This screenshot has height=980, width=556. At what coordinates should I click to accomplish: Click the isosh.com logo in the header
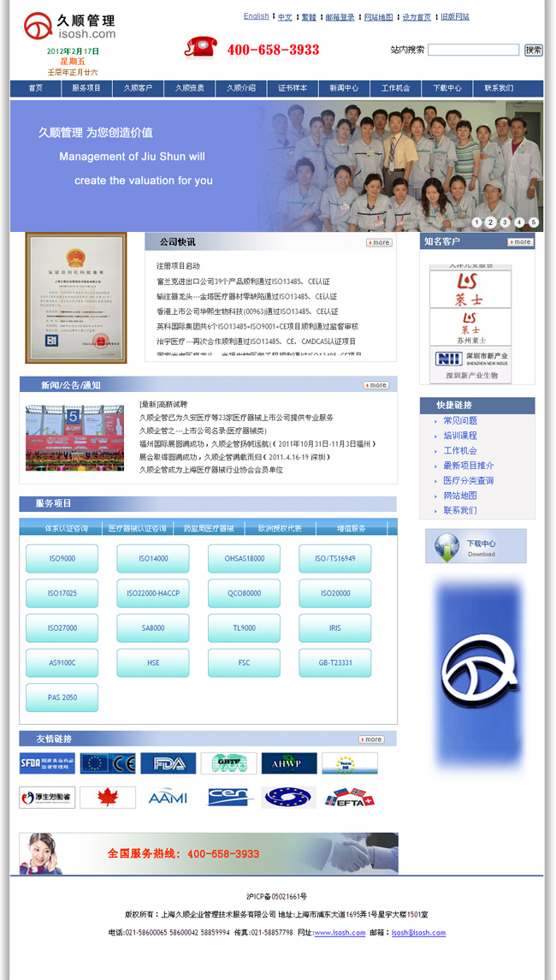(70, 26)
